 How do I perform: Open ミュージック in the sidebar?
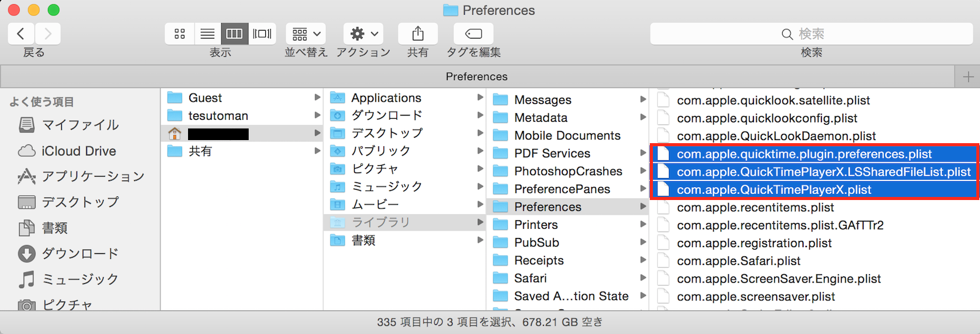click(x=80, y=280)
